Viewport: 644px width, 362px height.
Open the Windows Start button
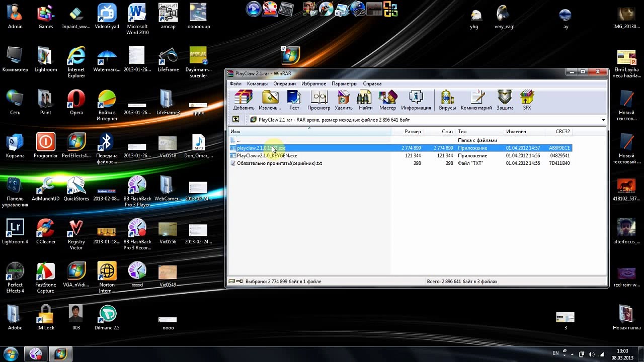click(11, 353)
